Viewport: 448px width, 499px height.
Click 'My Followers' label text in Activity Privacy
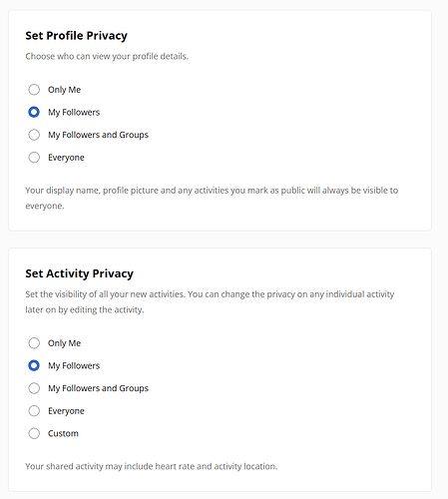(74, 366)
